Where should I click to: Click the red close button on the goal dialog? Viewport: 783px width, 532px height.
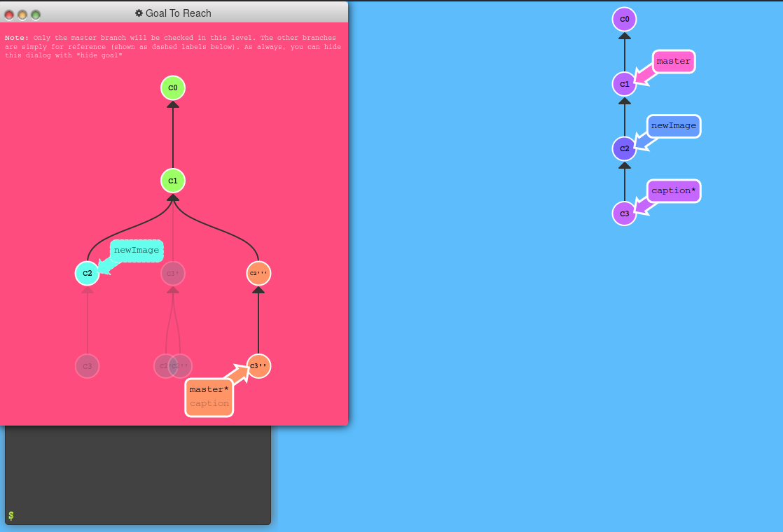tap(8, 13)
